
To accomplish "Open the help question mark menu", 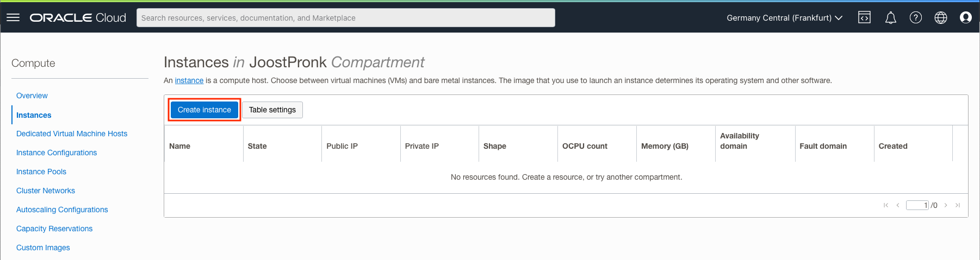I will [x=916, y=18].
